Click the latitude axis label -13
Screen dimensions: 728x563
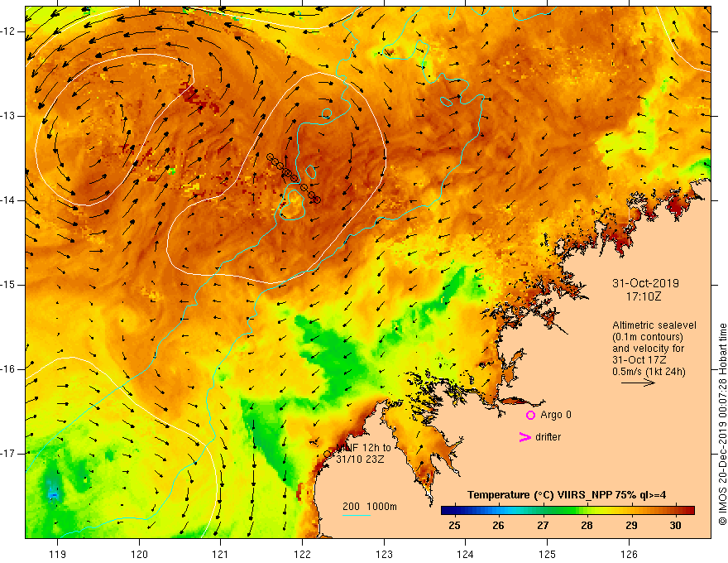8,116
